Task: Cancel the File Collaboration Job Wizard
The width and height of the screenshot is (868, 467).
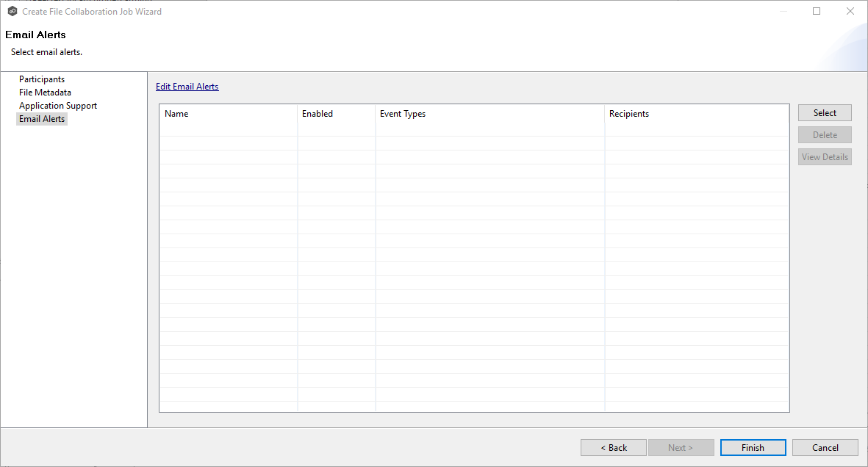Action: (x=825, y=447)
